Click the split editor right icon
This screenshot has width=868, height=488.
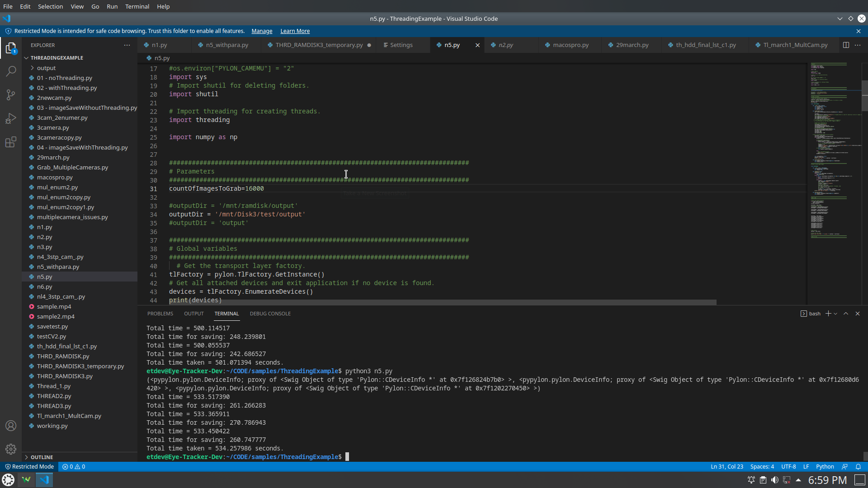coord(846,45)
